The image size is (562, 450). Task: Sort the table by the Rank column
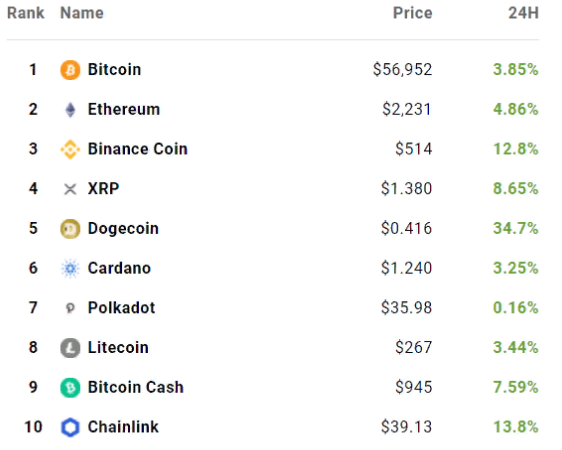pos(25,13)
